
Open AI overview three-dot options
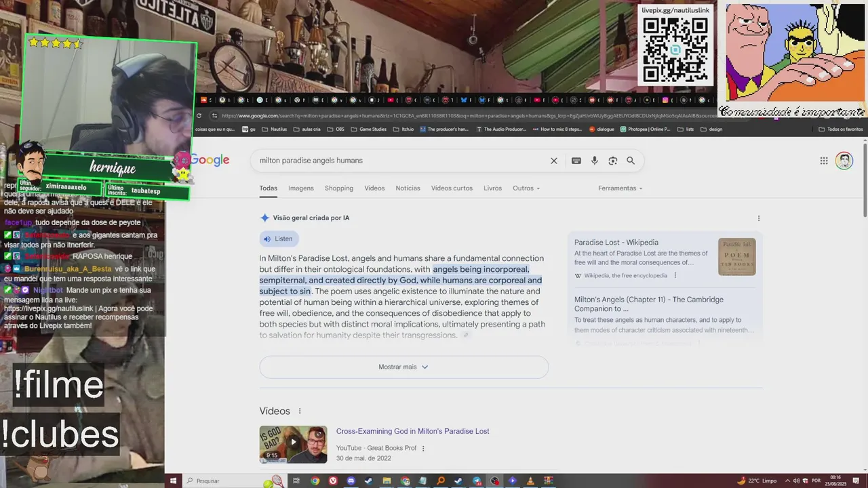(758, 218)
